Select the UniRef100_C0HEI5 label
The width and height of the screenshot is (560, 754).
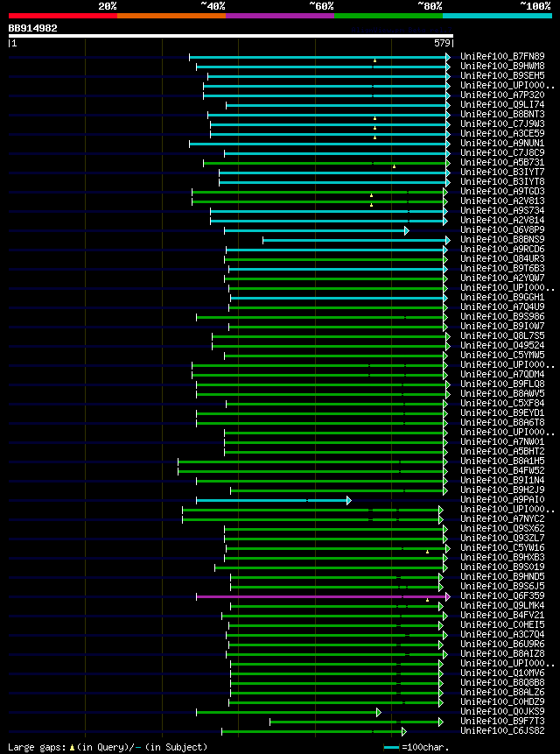(x=502, y=624)
